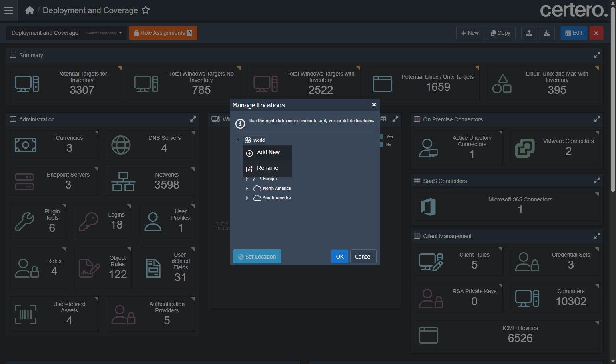Open the Select Dashboard dropdown
This screenshot has height=364, width=616.
[104, 33]
